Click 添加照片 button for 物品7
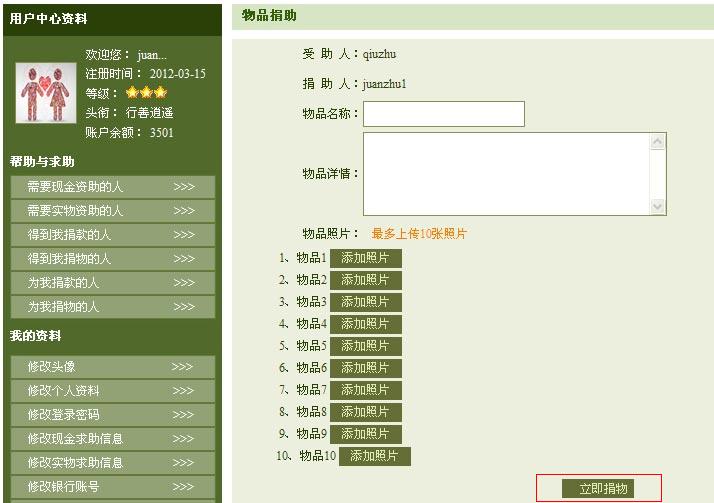The width and height of the screenshot is (714, 503). [366, 390]
